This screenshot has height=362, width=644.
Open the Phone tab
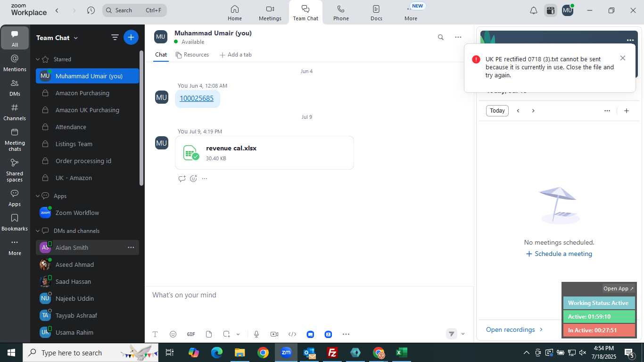[341, 13]
